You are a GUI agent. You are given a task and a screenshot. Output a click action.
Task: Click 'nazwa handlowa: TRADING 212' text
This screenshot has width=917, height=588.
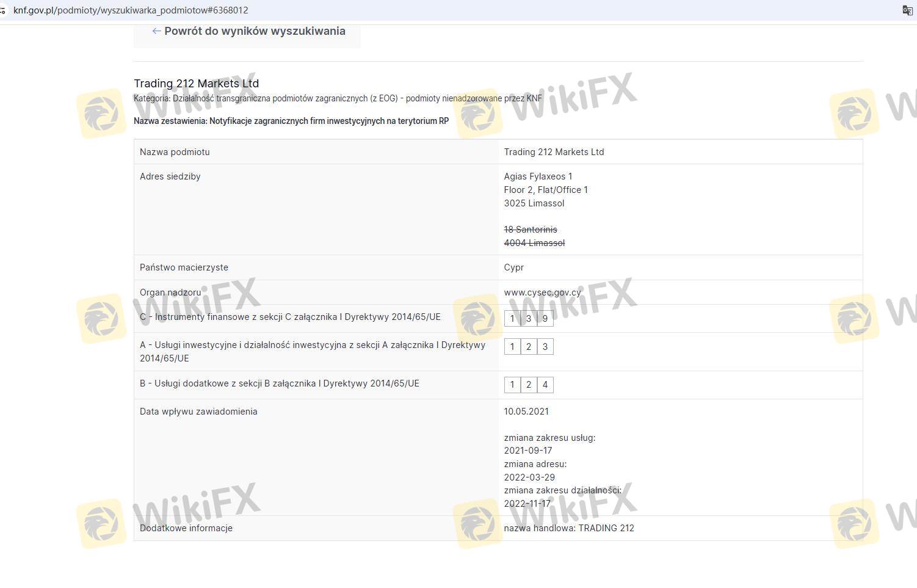[x=568, y=528]
